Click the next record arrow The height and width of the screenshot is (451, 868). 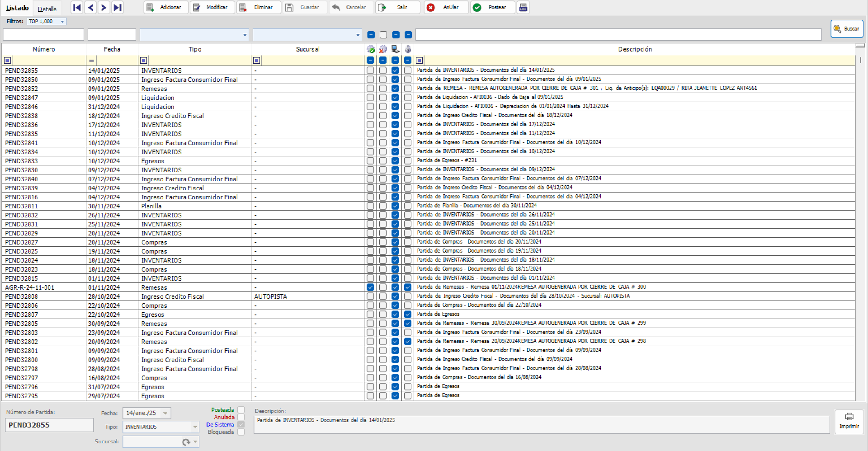pos(104,7)
